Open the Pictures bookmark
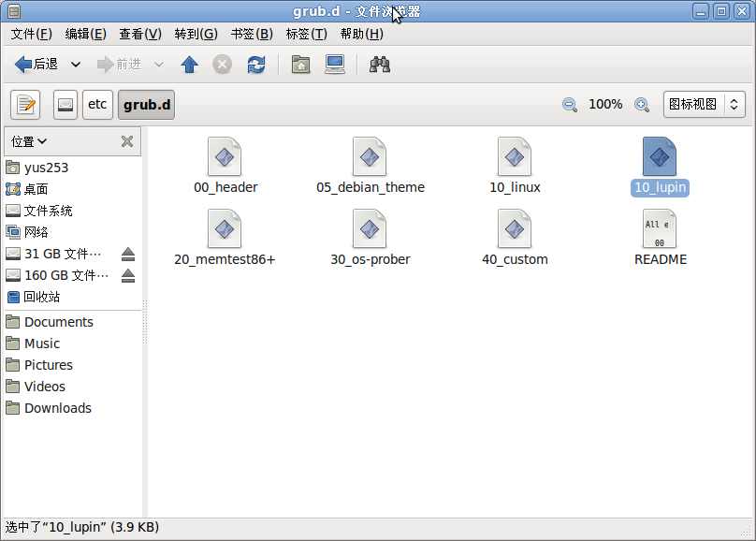756x541 pixels. coord(72,365)
